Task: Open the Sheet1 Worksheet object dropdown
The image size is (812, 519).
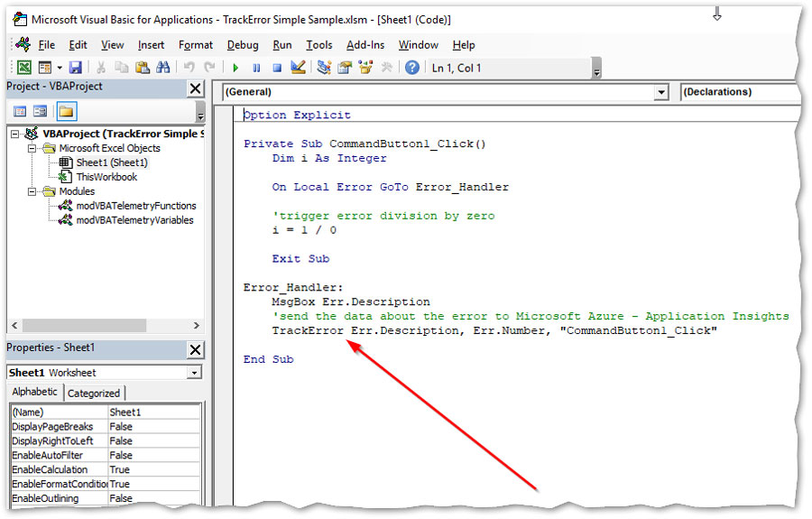Action: (x=194, y=373)
